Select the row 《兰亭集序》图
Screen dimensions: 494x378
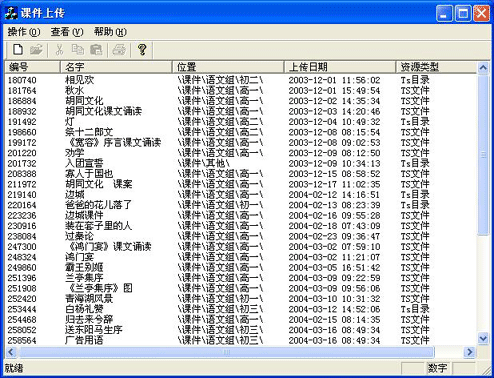pyautogui.click(x=241, y=288)
